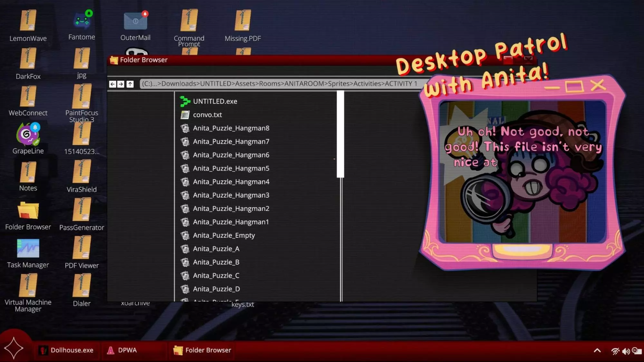Click the file list scrollbar thumb
This screenshot has height=362, width=644.
(x=340, y=135)
